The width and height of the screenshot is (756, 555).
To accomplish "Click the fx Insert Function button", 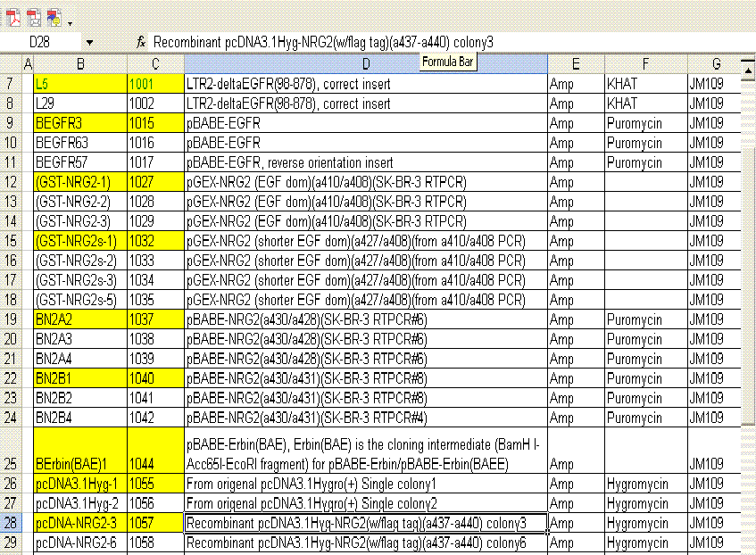I will point(141,43).
